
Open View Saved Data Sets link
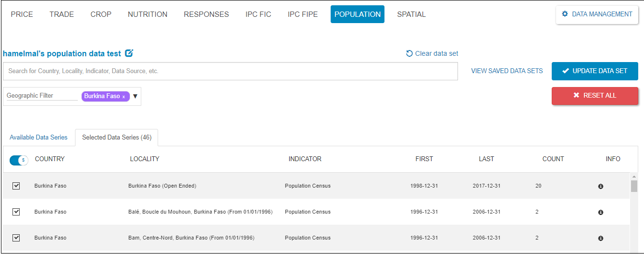507,71
